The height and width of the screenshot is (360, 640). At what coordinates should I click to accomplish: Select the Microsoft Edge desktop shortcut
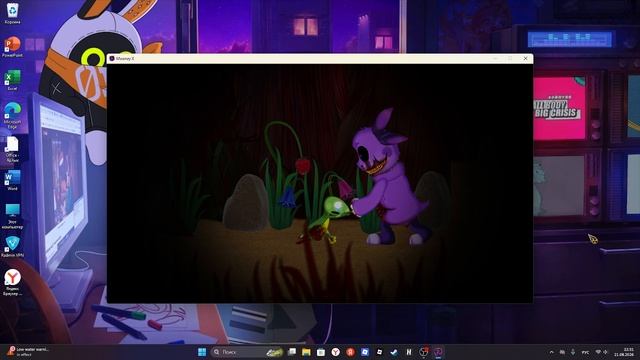(x=12, y=116)
